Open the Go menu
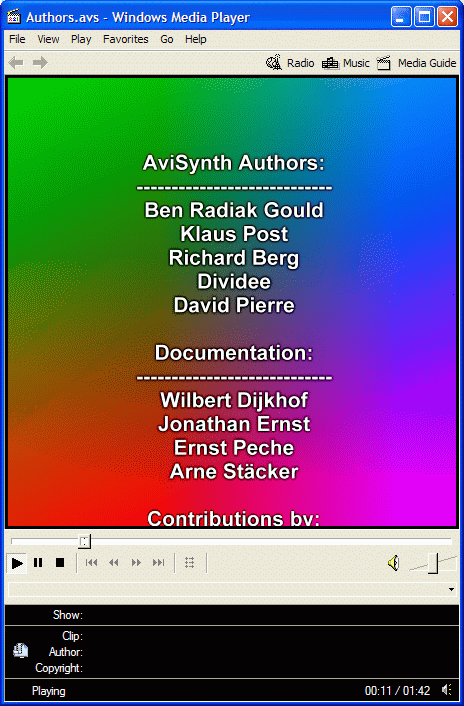This screenshot has width=464, height=706. (167, 39)
